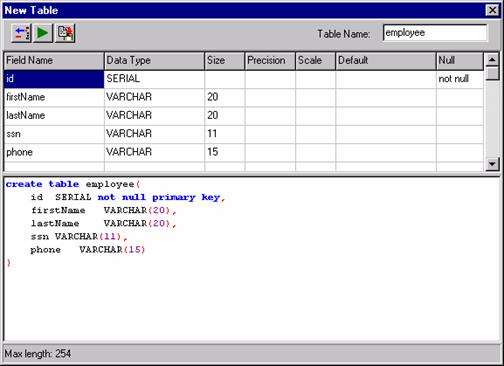Image resolution: width=504 pixels, height=366 pixels.
Task: Click the green play execute icon
Action: coord(43,33)
